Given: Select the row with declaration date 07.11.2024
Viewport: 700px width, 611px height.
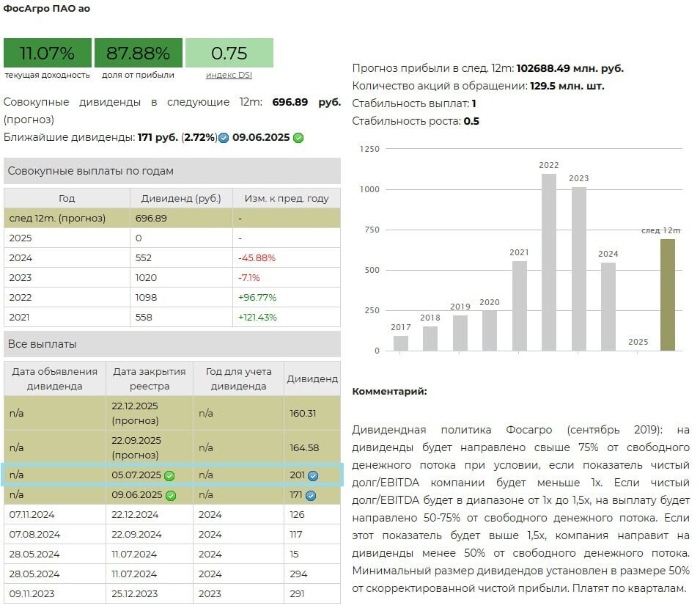Looking at the screenshot, I should (x=172, y=514).
